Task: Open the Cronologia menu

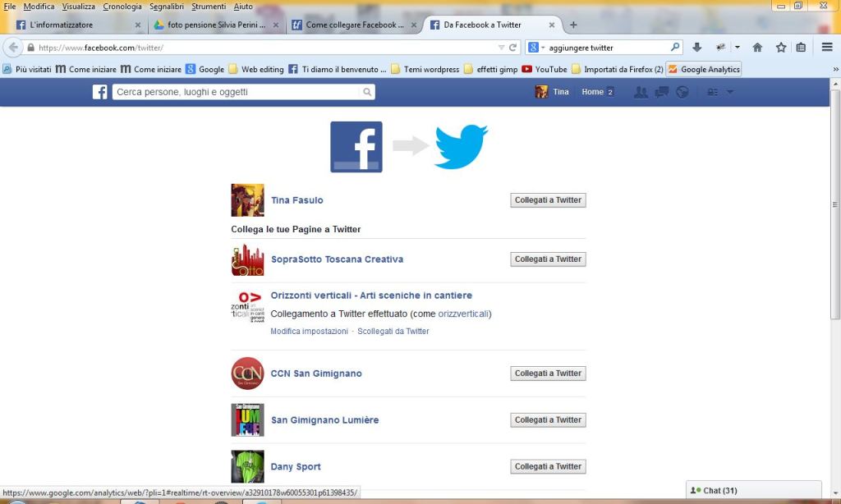Action: pyautogui.click(x=122, y=7)
